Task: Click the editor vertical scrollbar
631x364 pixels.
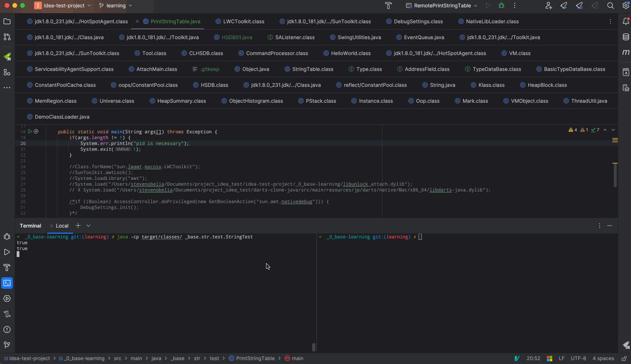Action: pos(615,175)
